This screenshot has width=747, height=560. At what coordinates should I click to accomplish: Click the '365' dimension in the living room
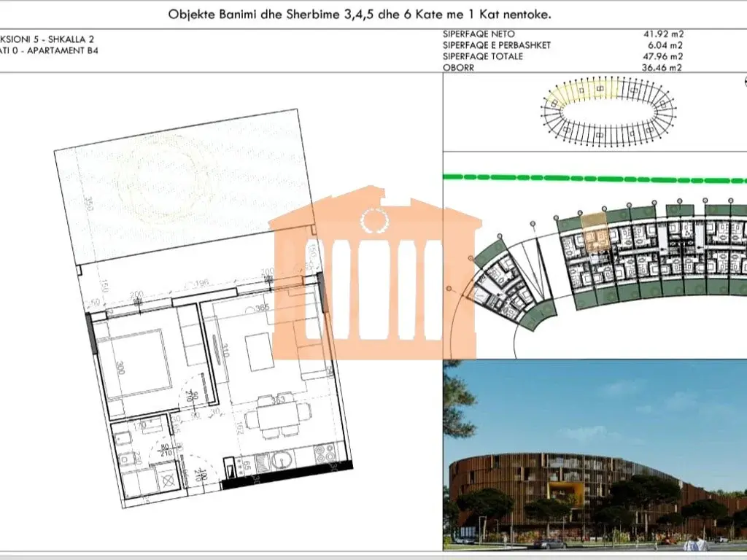click(x=262, y=308)
